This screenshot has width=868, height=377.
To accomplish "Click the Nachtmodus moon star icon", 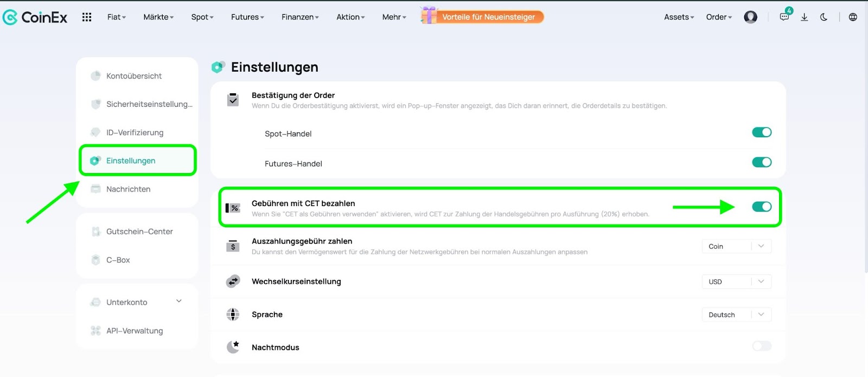I will (233, 347).
